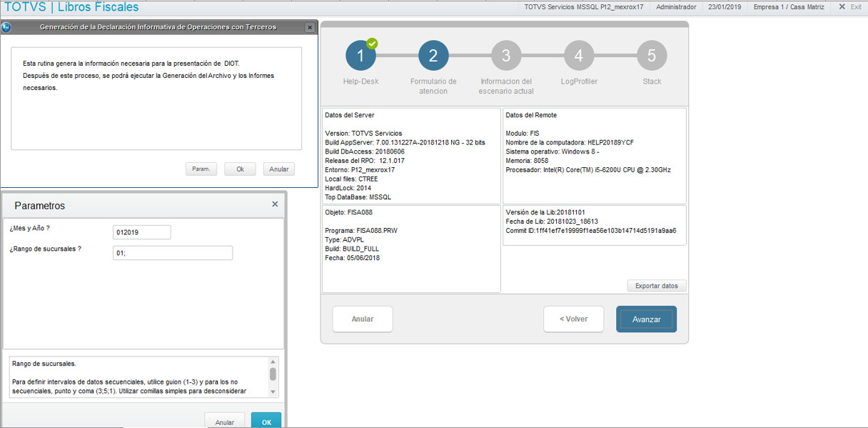Click the Commit ID line
Viewport: 868px width, 428px height.
591,231
